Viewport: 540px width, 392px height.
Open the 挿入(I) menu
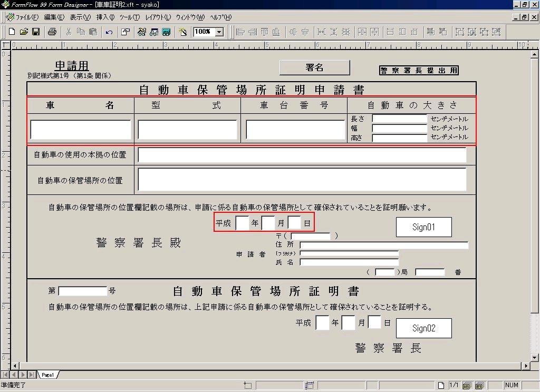(x=105, y=17)
